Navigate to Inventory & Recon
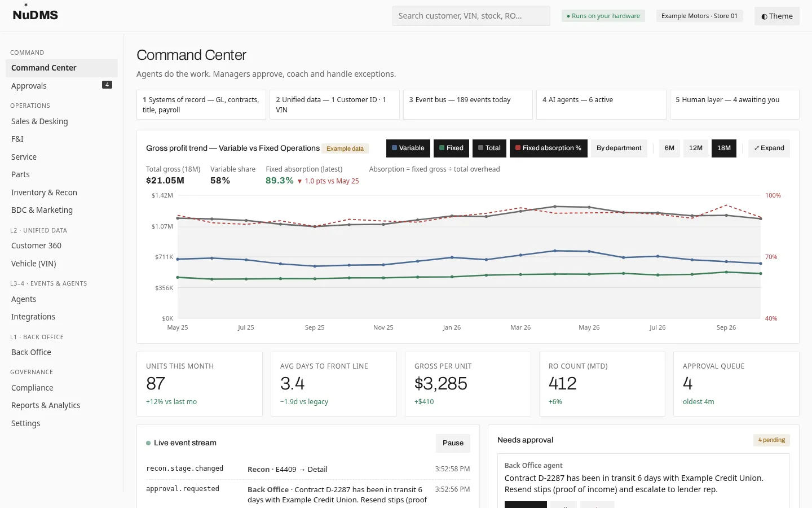The image size is (812, 508). coord(61,192)
